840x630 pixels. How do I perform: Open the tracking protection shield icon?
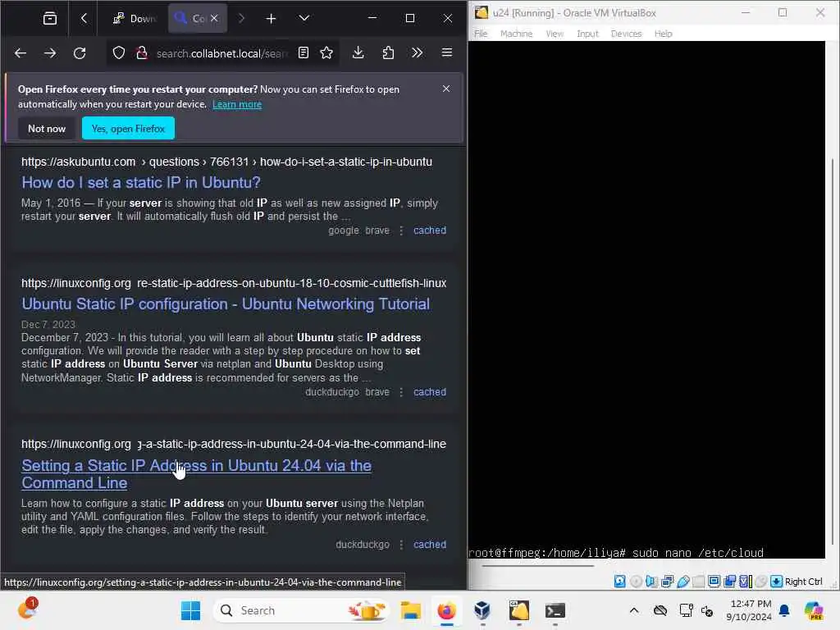119,52
